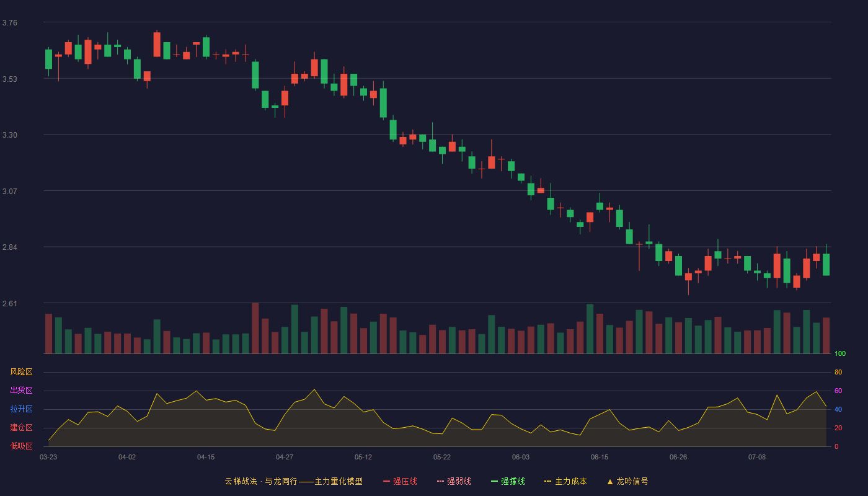This screenshot has width=868, height=496.
Task: Click the red dash icon beside 强压线
Action: tap(387, 481)
